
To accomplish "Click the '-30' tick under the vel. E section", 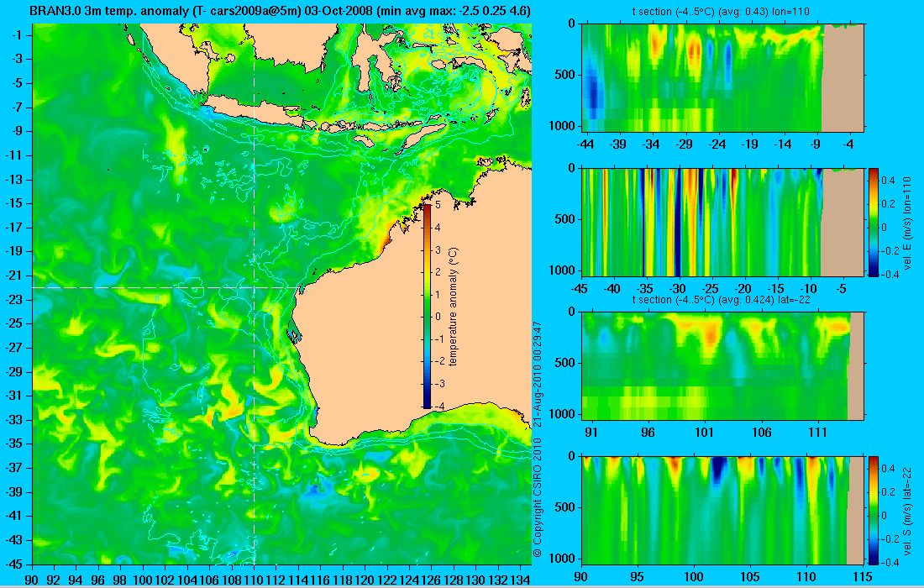I will pos(678,289).
